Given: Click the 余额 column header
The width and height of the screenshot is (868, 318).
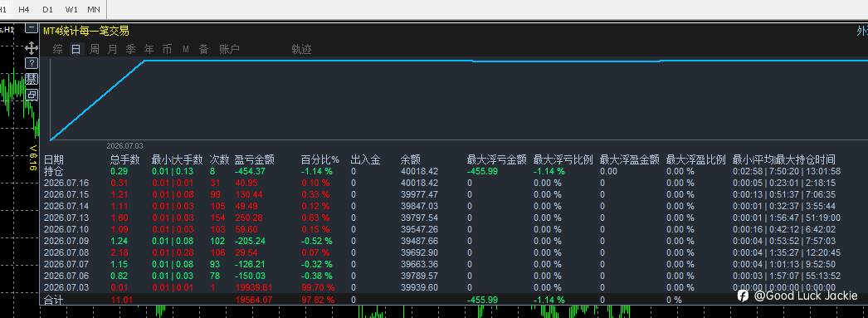Looking at the screenshot, I should pyautogui.click(x=411, y=160).
